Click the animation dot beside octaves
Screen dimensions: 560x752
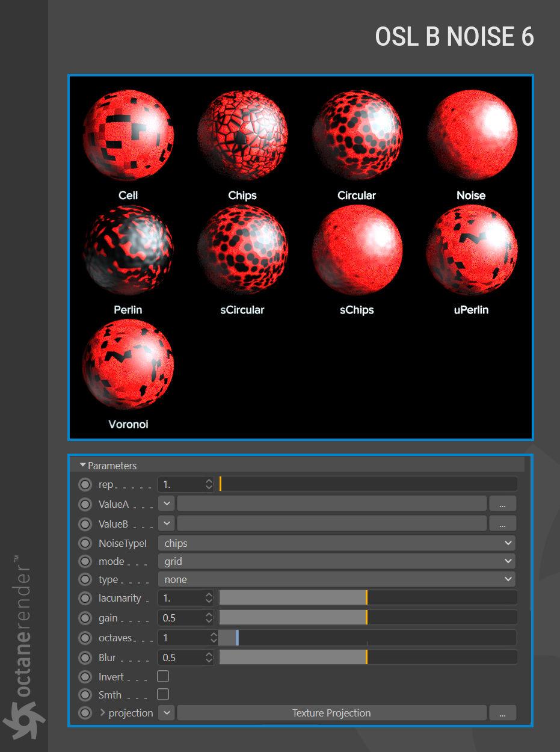[x=85, y=638]
